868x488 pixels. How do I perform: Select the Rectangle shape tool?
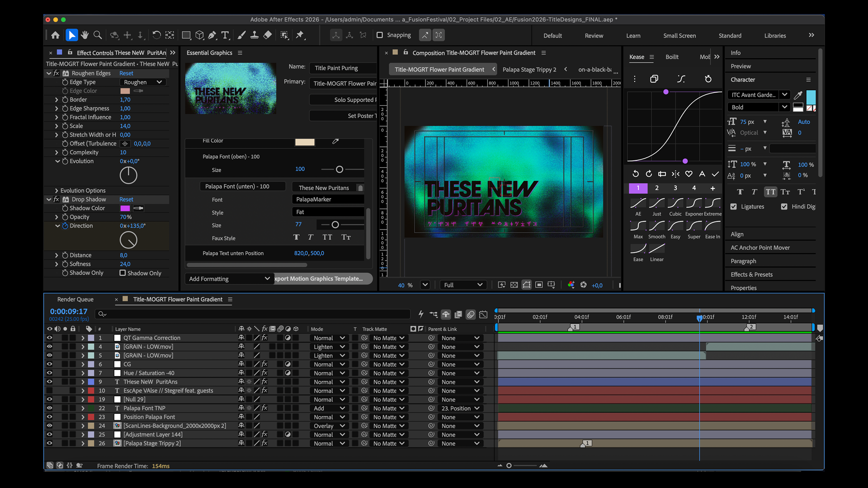click(186, 35)
